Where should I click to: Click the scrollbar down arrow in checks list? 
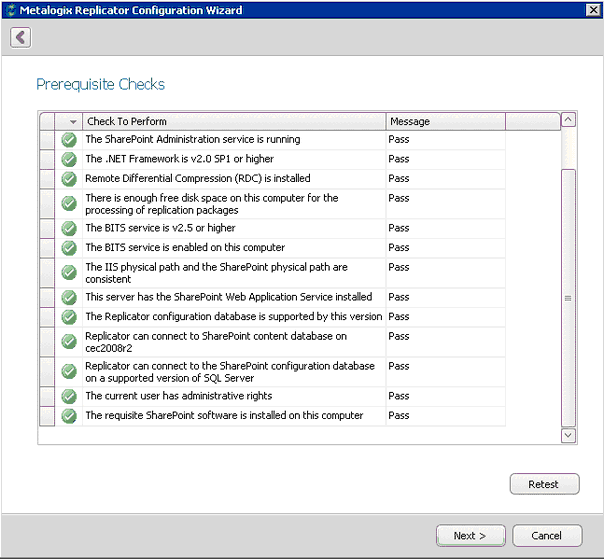tap(568, 435)
